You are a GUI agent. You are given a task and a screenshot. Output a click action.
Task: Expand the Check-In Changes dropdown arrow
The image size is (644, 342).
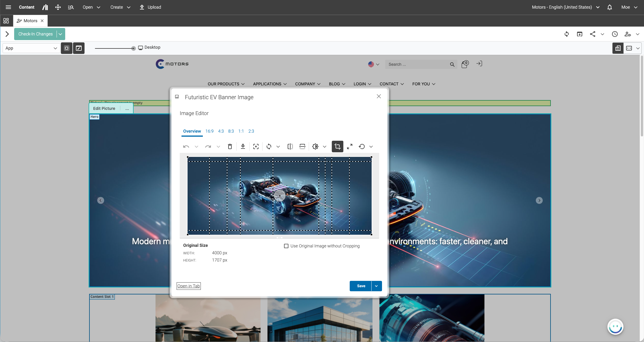point(60,34)
